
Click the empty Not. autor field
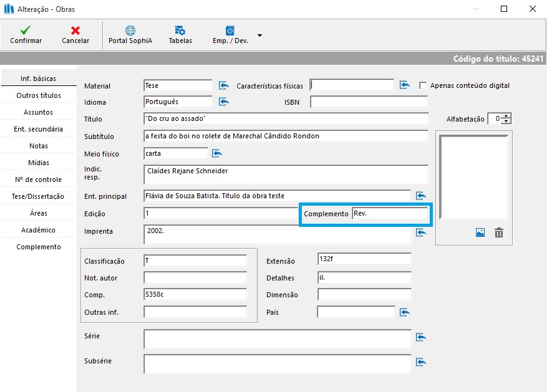[195, 278]
